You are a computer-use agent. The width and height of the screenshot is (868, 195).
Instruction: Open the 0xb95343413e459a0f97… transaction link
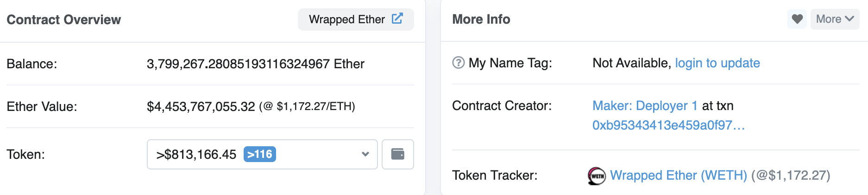(668, 125)
